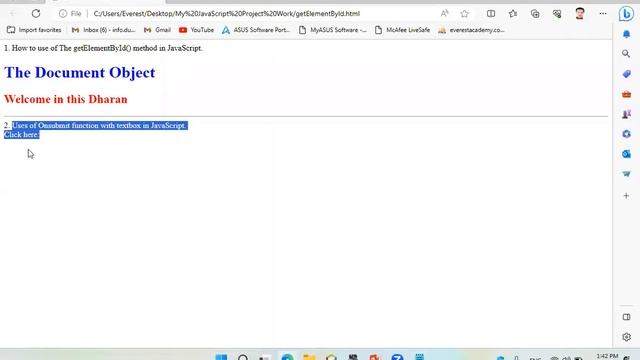The image size is (640, 360).
Task: Open the taskbar search icon
Action: click(x=243, y=357)
